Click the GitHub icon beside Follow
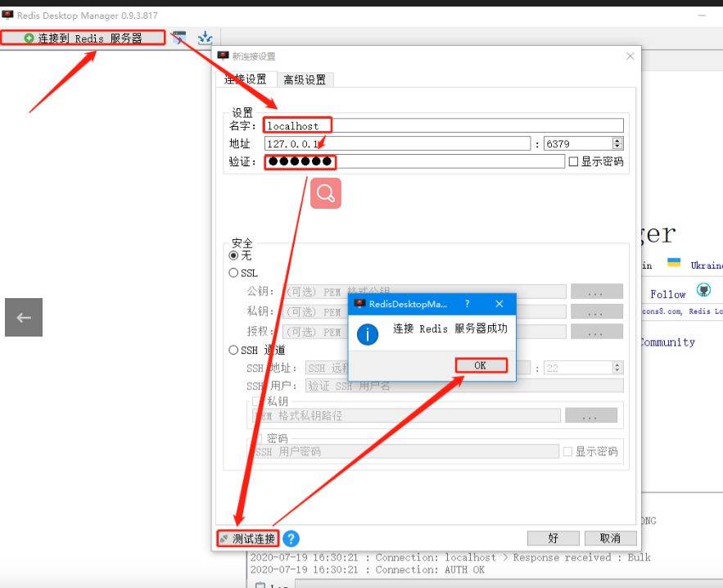 [x=703, y=290]
